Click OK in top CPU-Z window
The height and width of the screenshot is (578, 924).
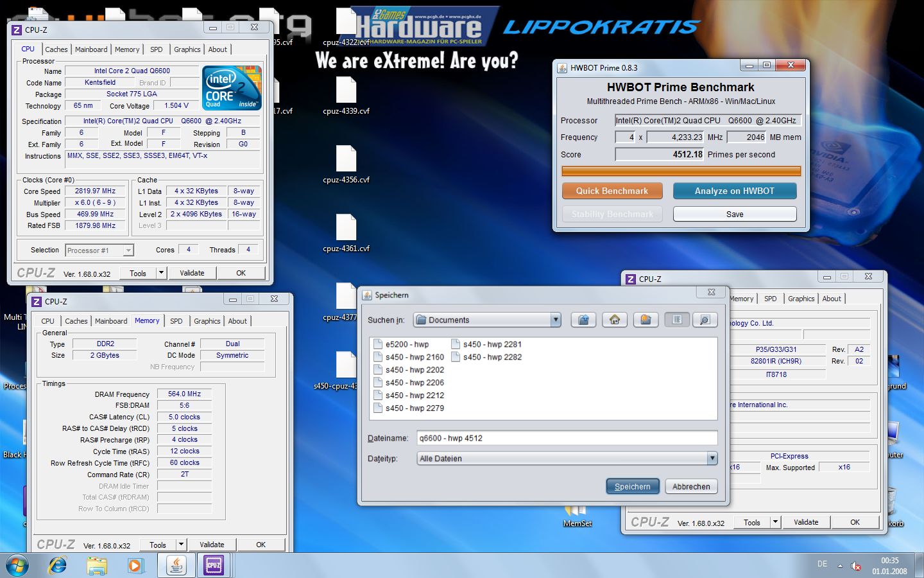point(241,273)
